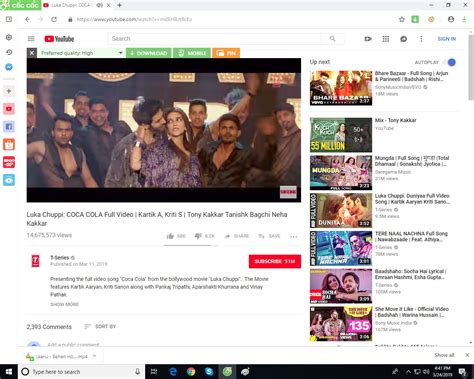The image size is (474, 379).
Task: Reload the current page
Action: point(54,19)
